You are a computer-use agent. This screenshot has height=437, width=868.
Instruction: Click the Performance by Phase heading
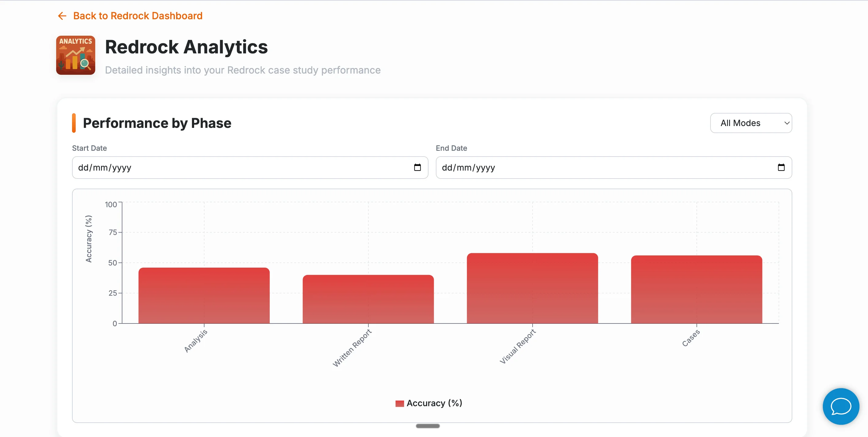[x=157, y=123]
